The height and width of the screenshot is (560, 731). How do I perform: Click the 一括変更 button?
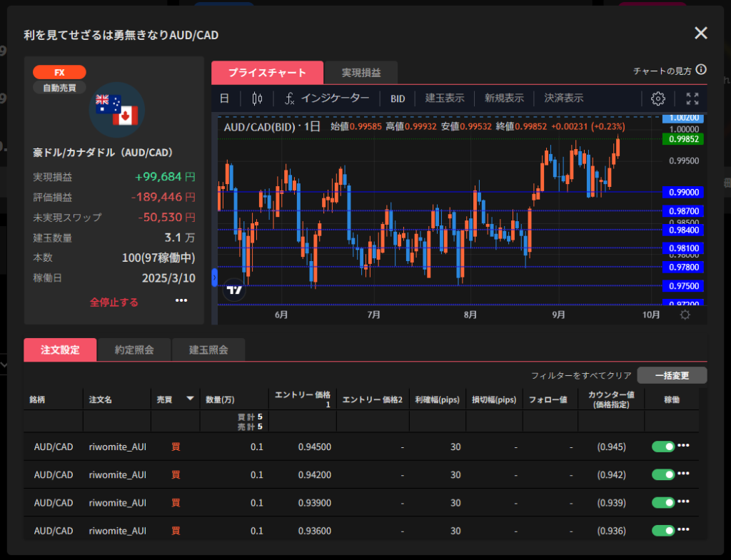[x=672, y=375]
